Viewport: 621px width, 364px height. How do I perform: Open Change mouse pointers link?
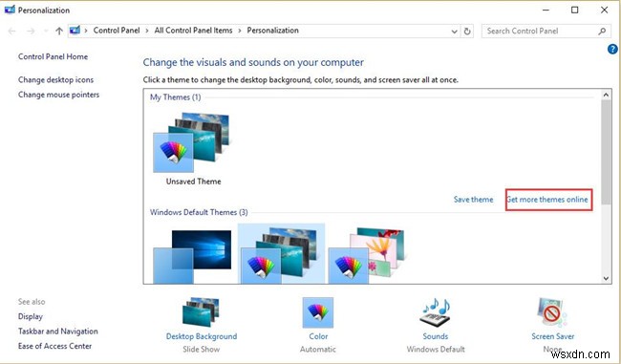tap(58, 95)
